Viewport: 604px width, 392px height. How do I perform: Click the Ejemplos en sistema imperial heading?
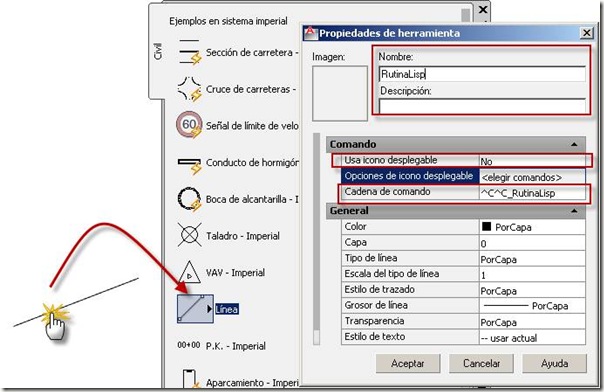tap(228, 21)
